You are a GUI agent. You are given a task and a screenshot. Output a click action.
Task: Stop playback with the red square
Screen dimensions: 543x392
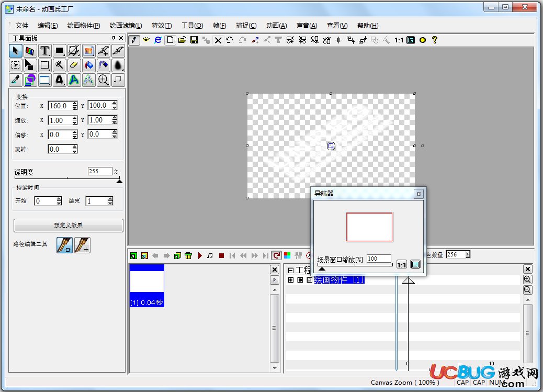click(x=222, y=256)
